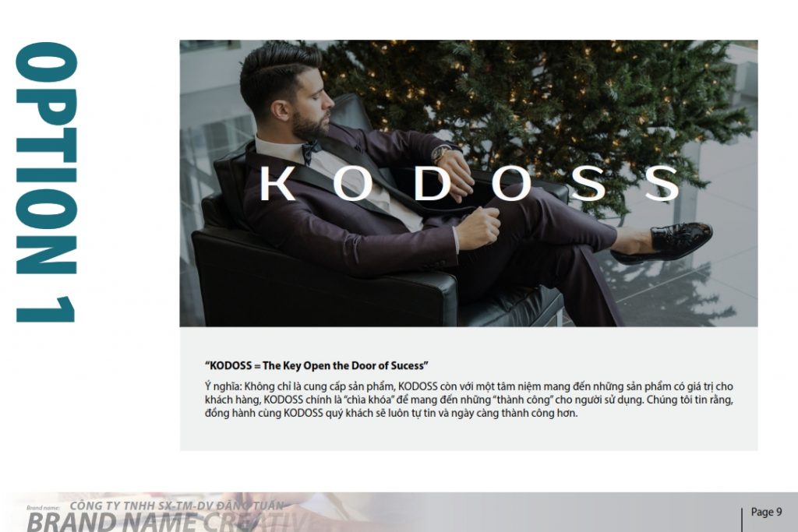This screenshot has height=532, width=798.
Task: Select the gray description text box
Action: tap(468, 389)
